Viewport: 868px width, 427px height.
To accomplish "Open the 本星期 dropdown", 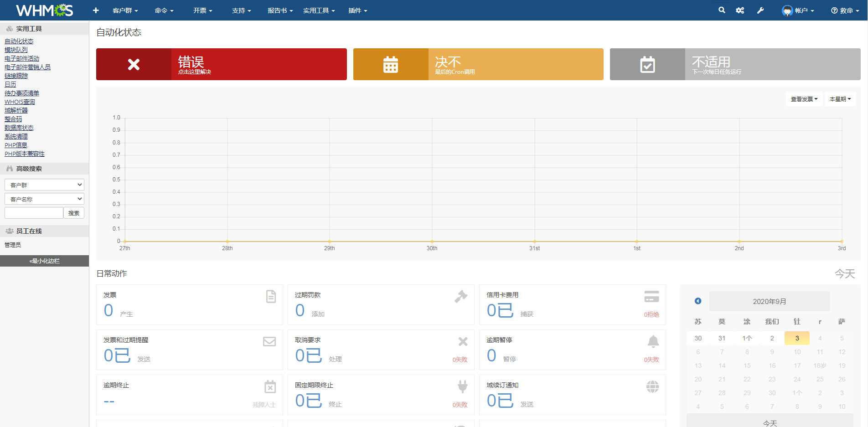I will 840,98.
